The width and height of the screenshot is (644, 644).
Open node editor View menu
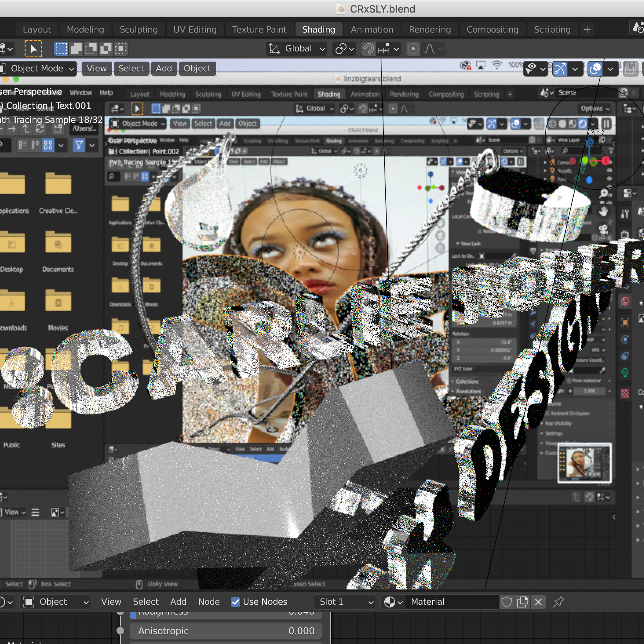pyautogui.click(x=111, y=602)
